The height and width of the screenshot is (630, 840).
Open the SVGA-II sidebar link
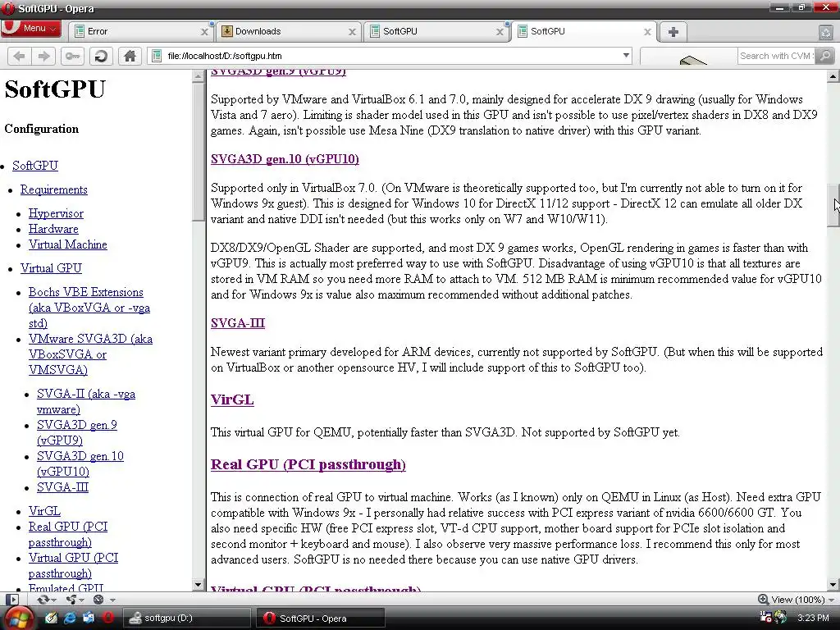[85, 401]
